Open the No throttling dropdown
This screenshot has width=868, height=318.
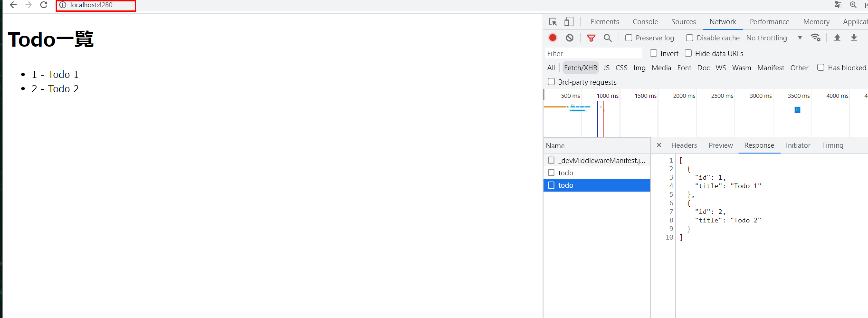[x=774, y=38]
